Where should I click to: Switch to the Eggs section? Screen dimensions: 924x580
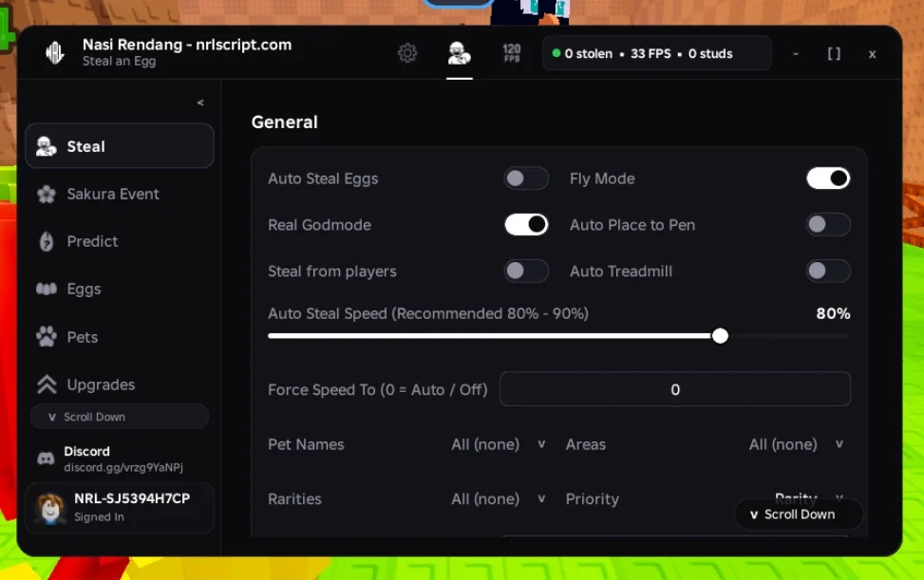[x=120, y=290]
